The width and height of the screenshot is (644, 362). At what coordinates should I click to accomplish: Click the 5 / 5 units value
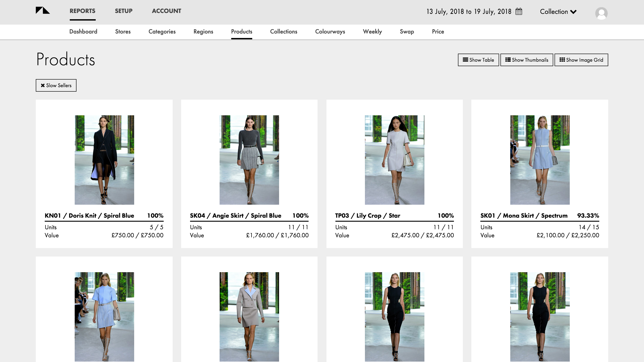pyautogui.click(x=157, y=227)
